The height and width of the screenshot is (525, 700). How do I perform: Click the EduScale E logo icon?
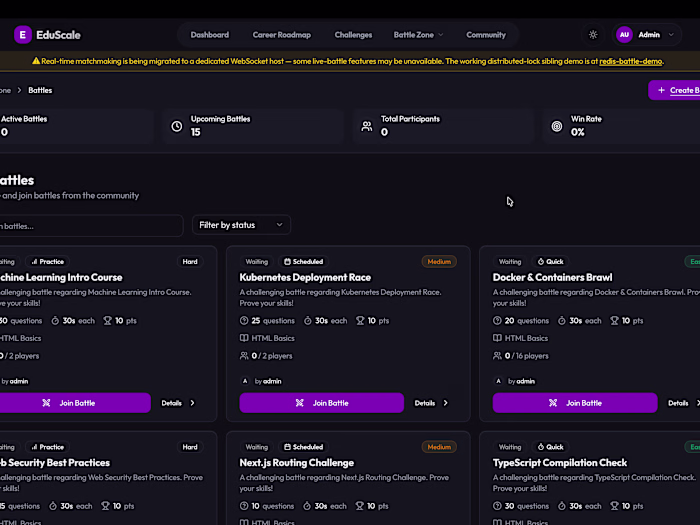click(x=23, y=35)
